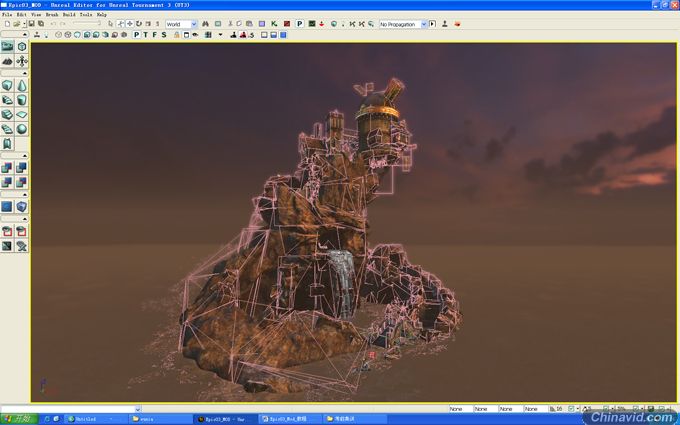Select the Translate widget mode icon
The height and width of the screenshot is (425, 680).
pos(130,24)
